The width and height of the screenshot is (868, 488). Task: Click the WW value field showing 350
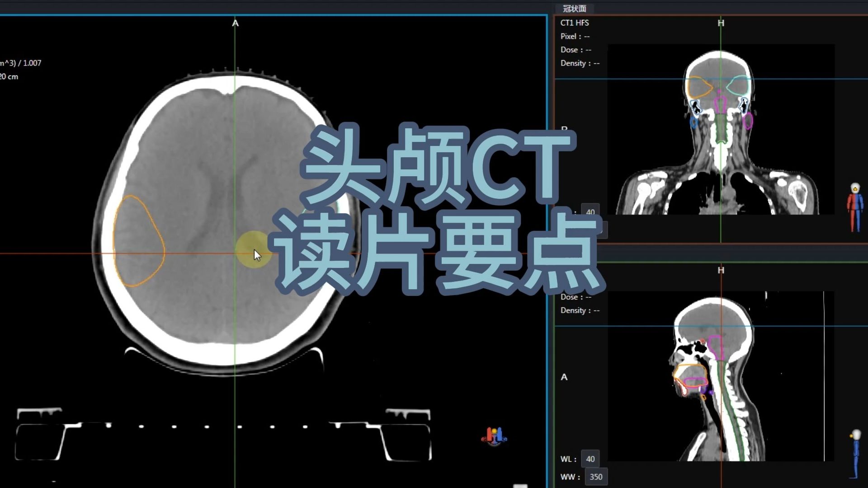click(596, 477)
